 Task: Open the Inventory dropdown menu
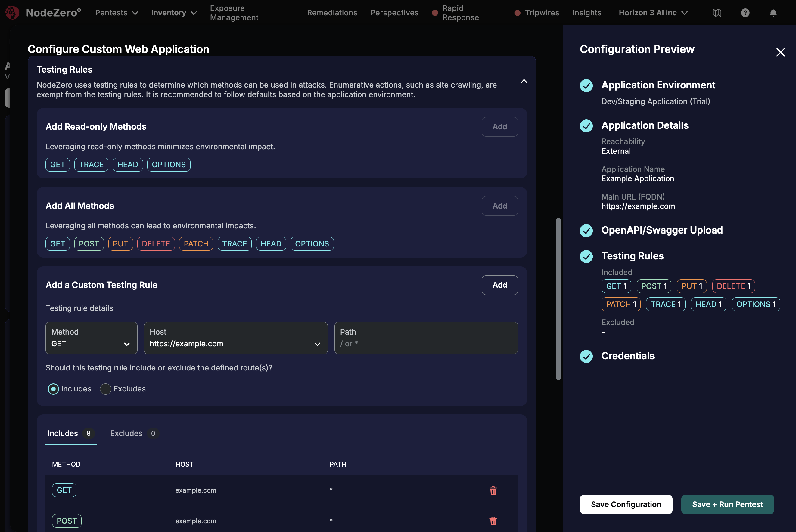pos(174,13)
